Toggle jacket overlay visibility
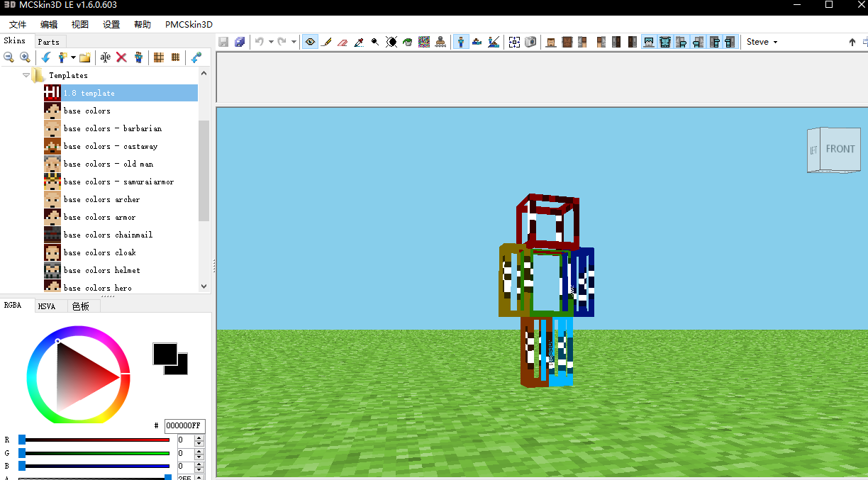Image resolution: width=868 pixels, height=480 pixels. point(665,42)
